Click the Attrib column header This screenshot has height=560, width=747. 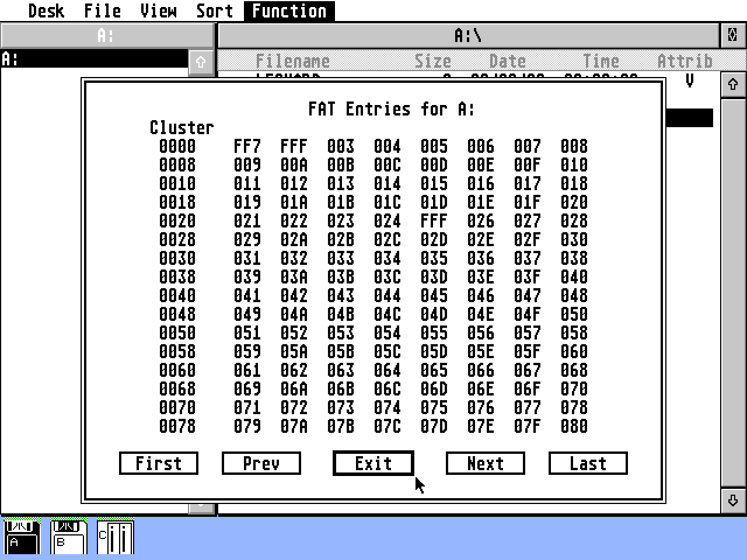(685, 61)
